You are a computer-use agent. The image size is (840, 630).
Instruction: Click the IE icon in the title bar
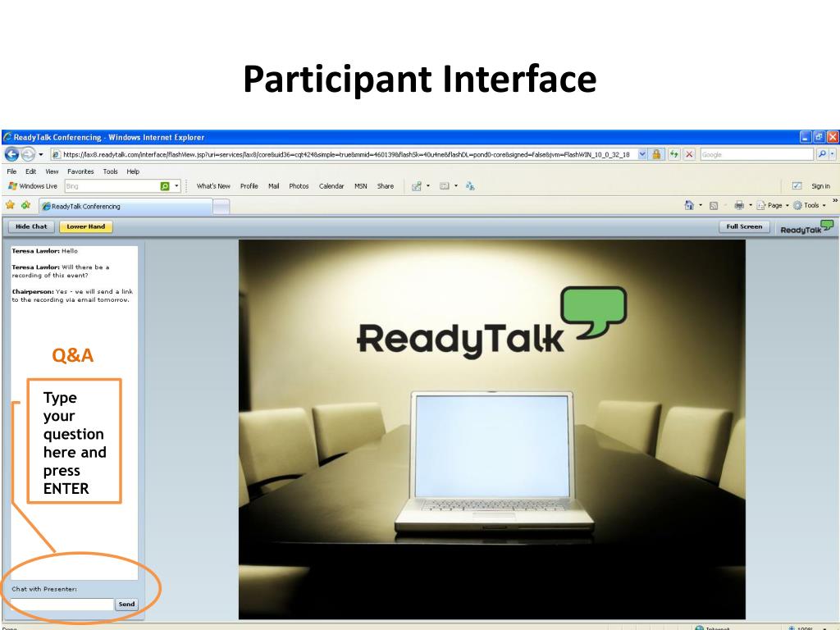point(7,137)
